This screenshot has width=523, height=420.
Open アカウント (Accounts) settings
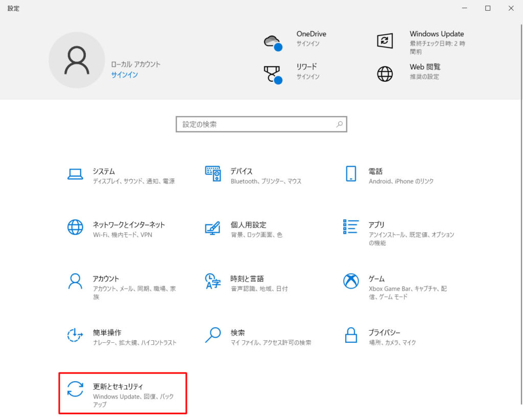coord(76,282)
